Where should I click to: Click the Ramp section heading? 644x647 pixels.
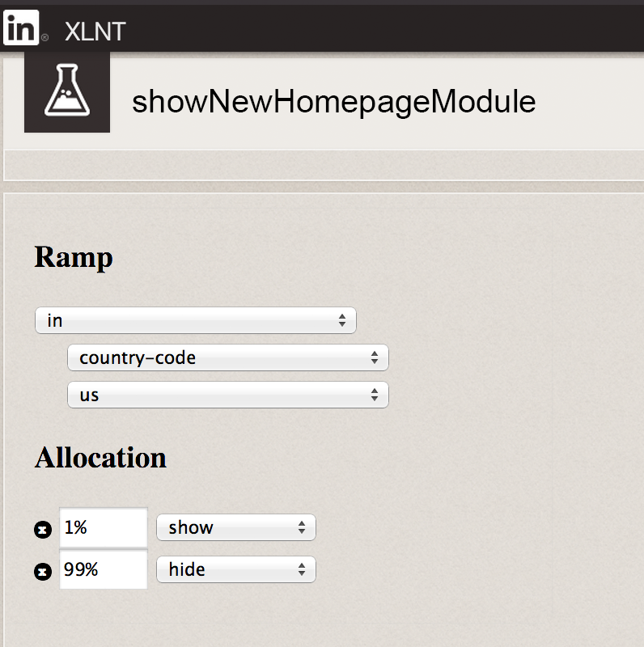[x=74, y=257]
